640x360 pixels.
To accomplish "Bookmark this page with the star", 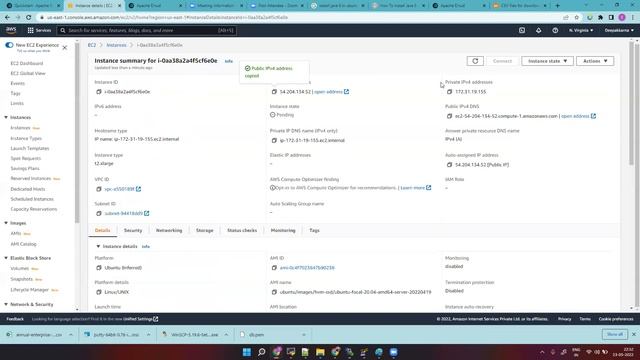I will (x=576, y=18).
